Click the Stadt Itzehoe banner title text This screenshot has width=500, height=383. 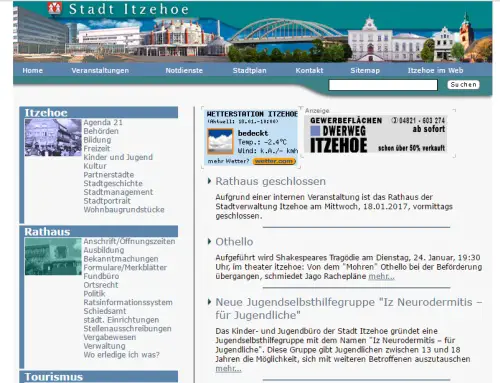click(x=129, y=9)
